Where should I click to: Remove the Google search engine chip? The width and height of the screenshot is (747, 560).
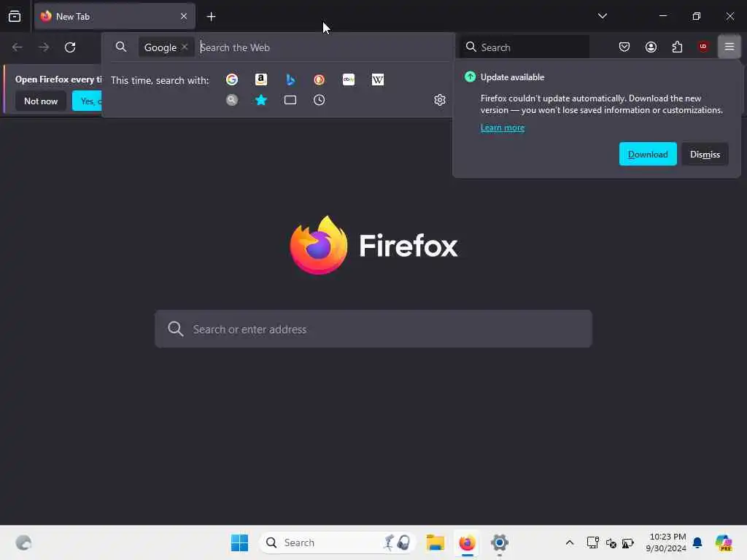coord(185,47)
